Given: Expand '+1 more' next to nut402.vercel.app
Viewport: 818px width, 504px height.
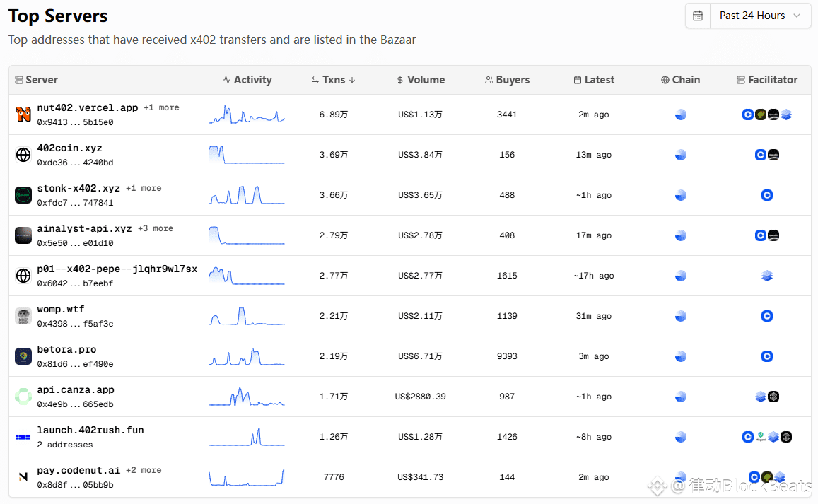Looking at the screenshot, I should pyautogui.click(x=161, y=108).
